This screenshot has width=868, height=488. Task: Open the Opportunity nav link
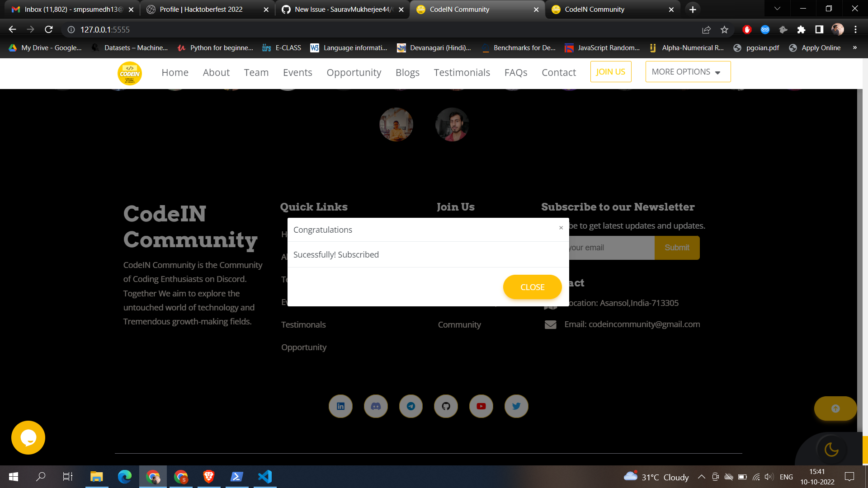click(x=354, y=72)
